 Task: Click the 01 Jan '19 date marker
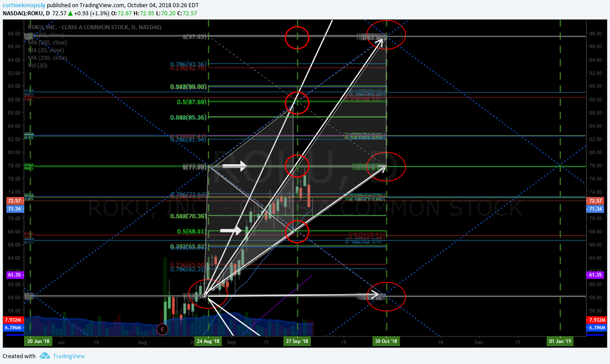[x=560, y=342]
